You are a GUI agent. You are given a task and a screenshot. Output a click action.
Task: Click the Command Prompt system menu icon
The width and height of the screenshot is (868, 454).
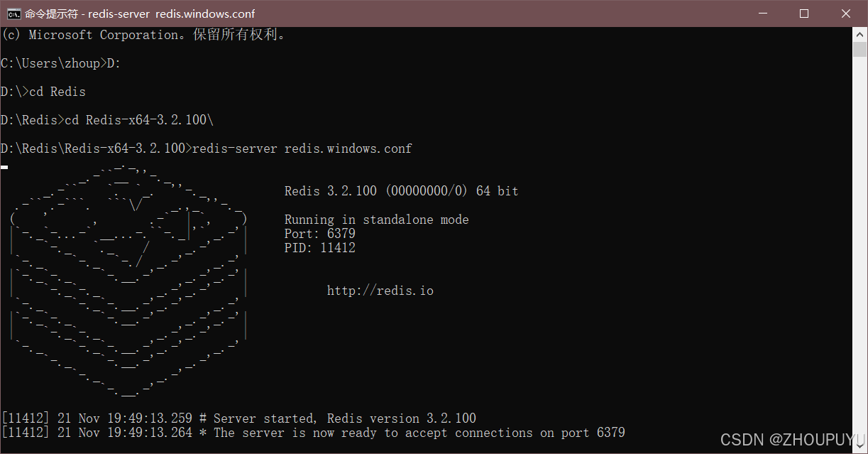point(13,13)
